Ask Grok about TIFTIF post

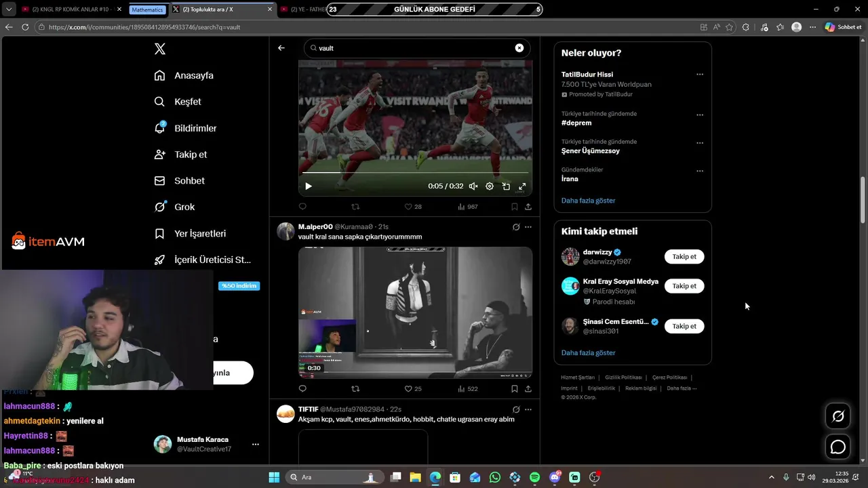click(516, 409)
